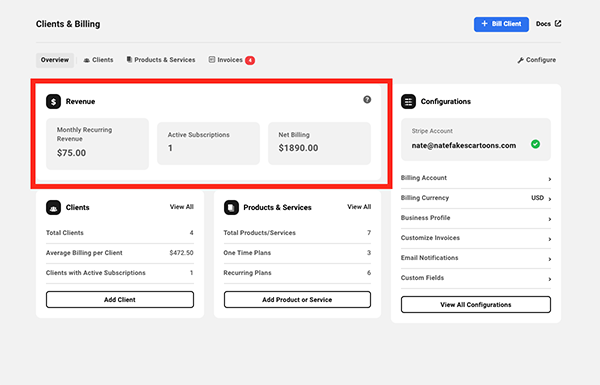The image size is (600, 385).
Task: Click the blue Bill Client button
Action: point(501,24)
